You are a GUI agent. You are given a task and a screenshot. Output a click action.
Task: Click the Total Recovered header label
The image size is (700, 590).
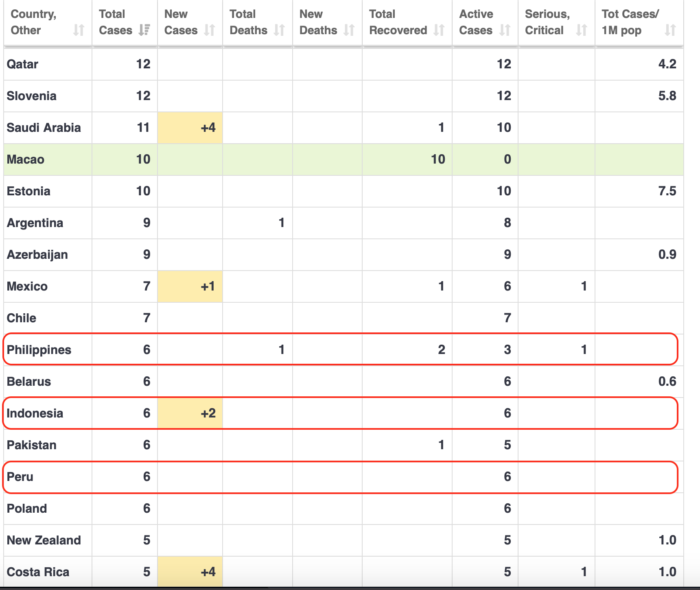tap(398, 22)
